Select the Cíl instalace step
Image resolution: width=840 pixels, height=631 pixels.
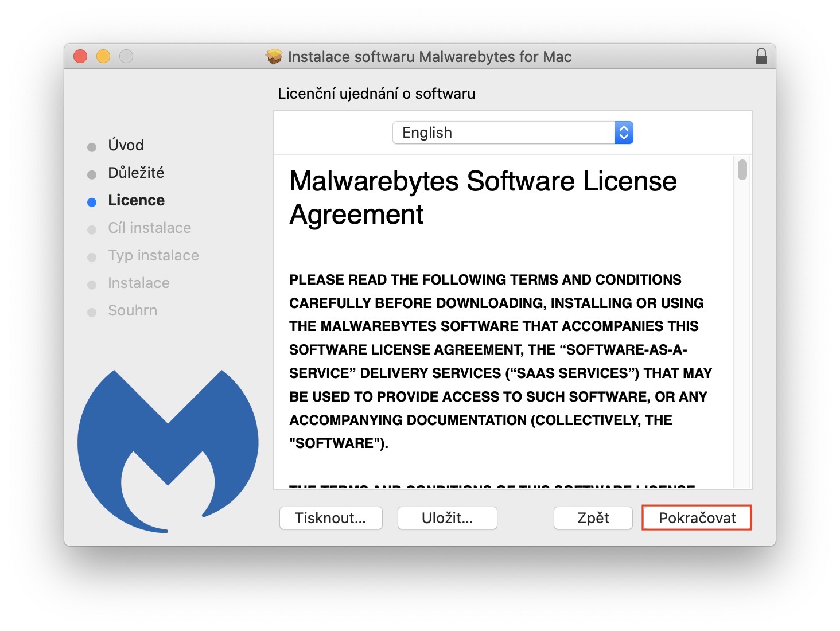(x=149, y=228)
